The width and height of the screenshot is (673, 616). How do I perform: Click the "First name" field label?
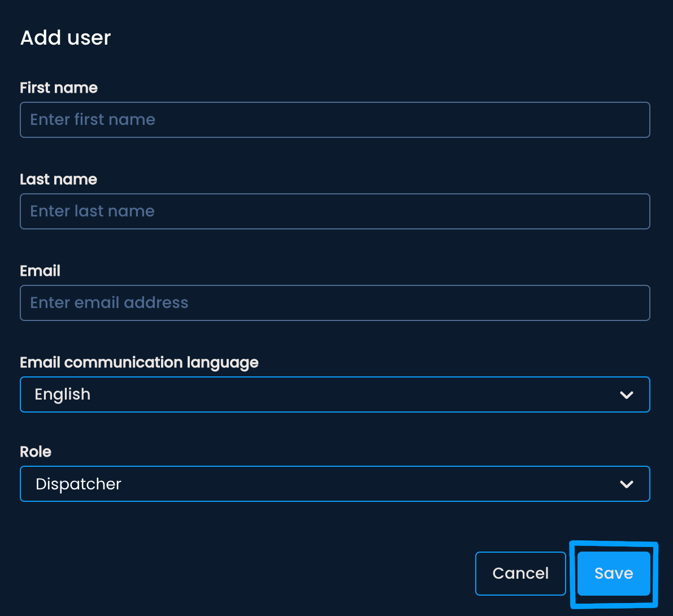[x=59, y=88]
